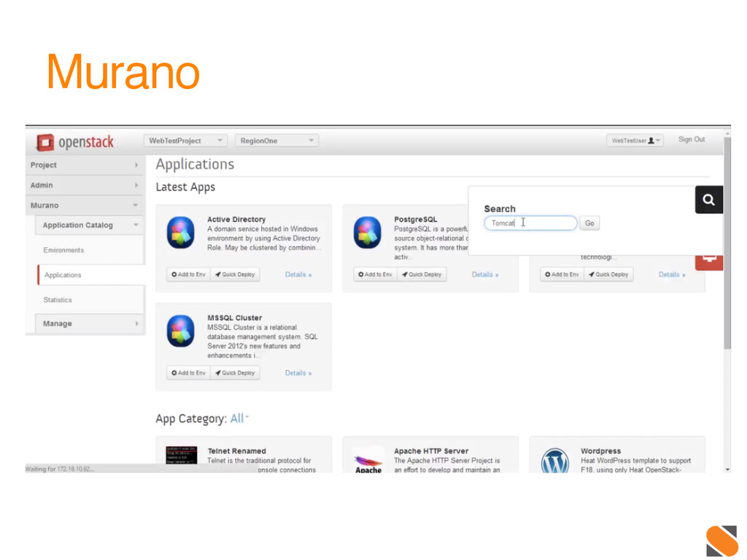Add Active Directory to environment

189,274
